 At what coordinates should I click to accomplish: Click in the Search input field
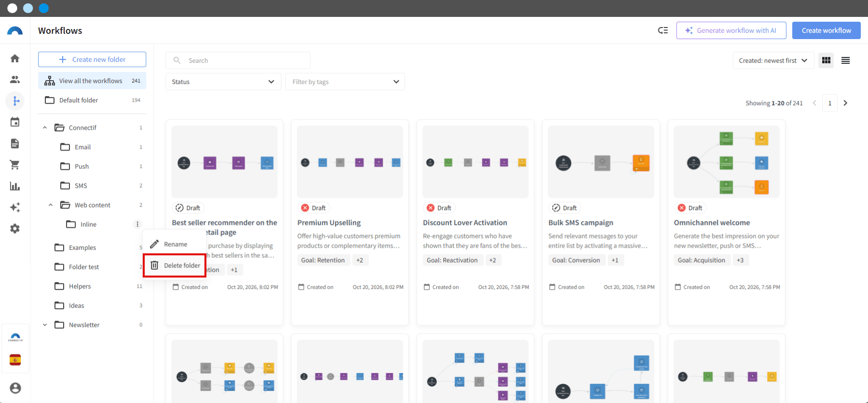(x=238, y=60)
